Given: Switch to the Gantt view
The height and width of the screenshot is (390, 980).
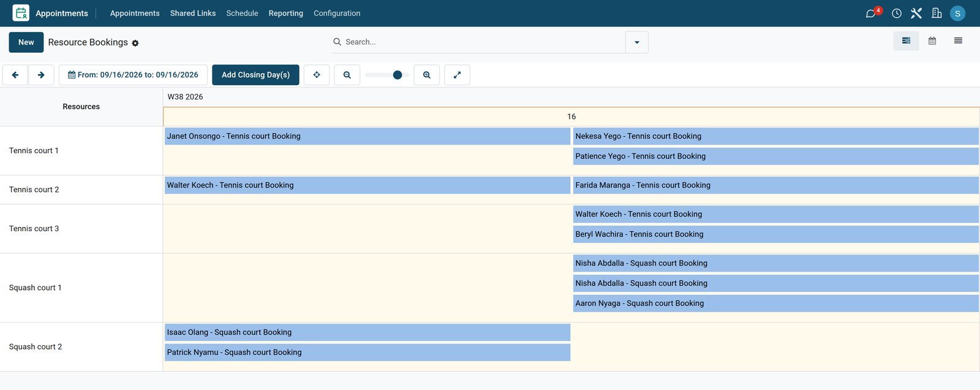Looking at the screenshot, I should pyautogui.click(x=907, y=41).
